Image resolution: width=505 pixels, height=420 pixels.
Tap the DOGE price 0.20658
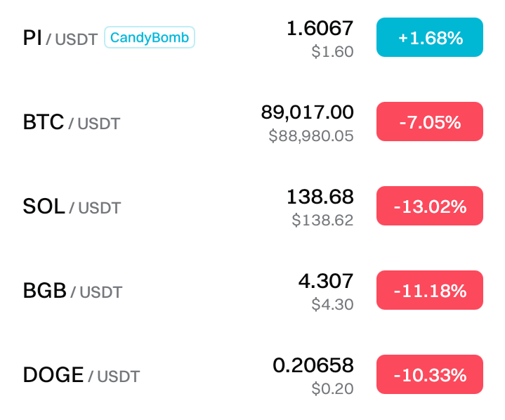coord(313,365)
